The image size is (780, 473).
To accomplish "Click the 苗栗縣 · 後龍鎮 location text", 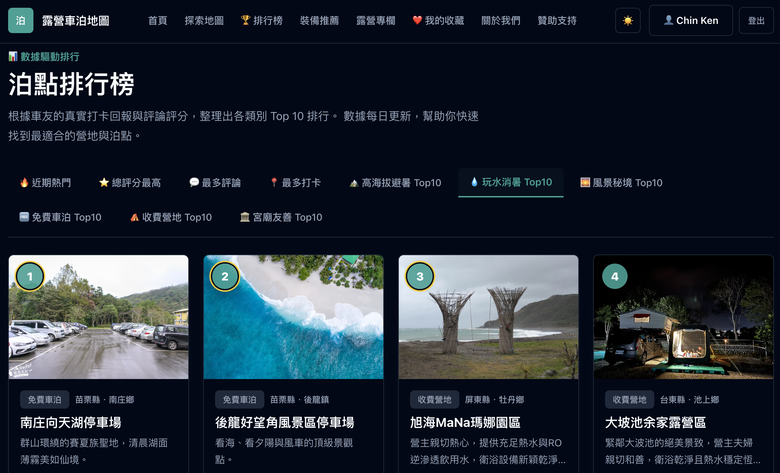I will (x=299, y=399).
